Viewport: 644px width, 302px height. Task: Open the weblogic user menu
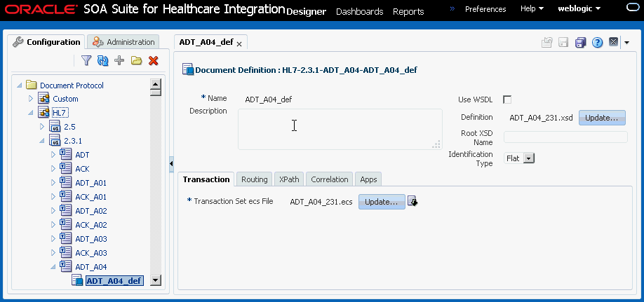pyautogui.click(x=579, y=8)
